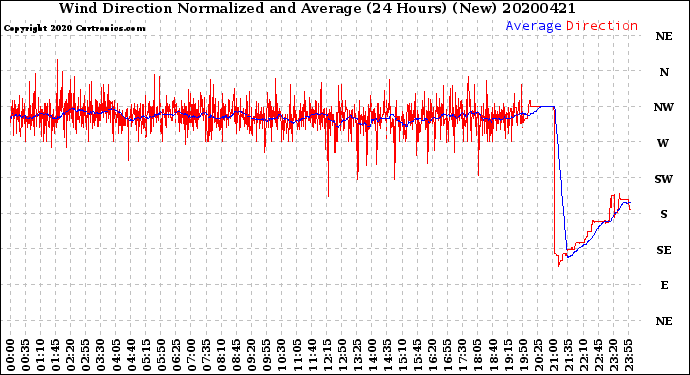Click the 'SE' axis label
Image resolution: width=690 pixels, height=375 pixels.
(664, 250)
